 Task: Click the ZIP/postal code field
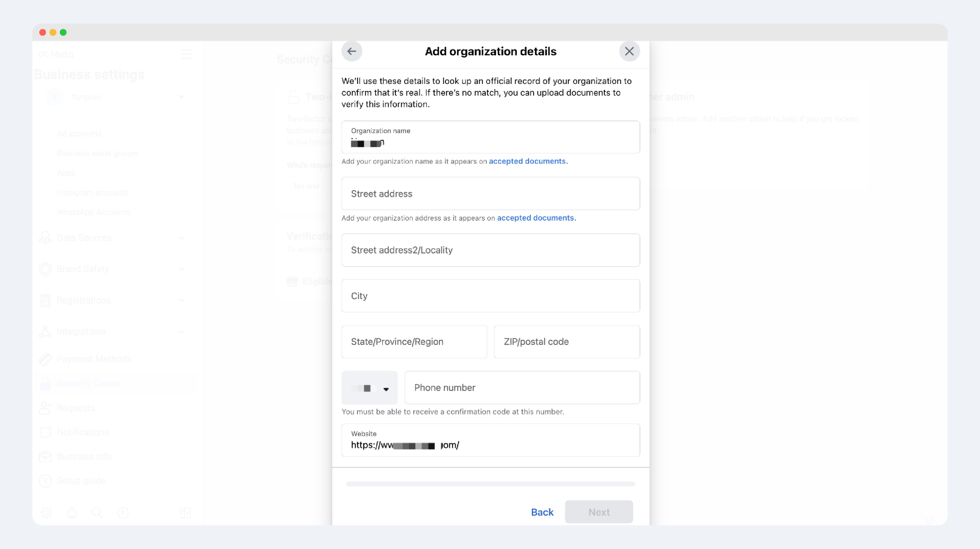pyautogui.click(x=566, y=342)
